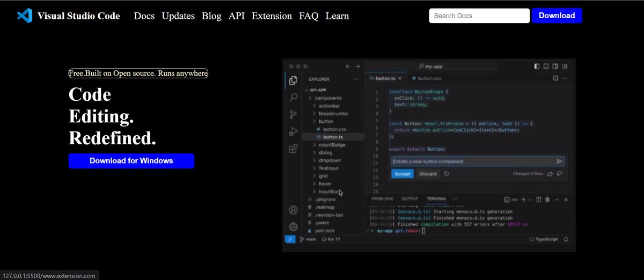This screenshot has height=280, width=644.
Task: Toggle the primary sidebar layout icon
Action: point(537,67)
